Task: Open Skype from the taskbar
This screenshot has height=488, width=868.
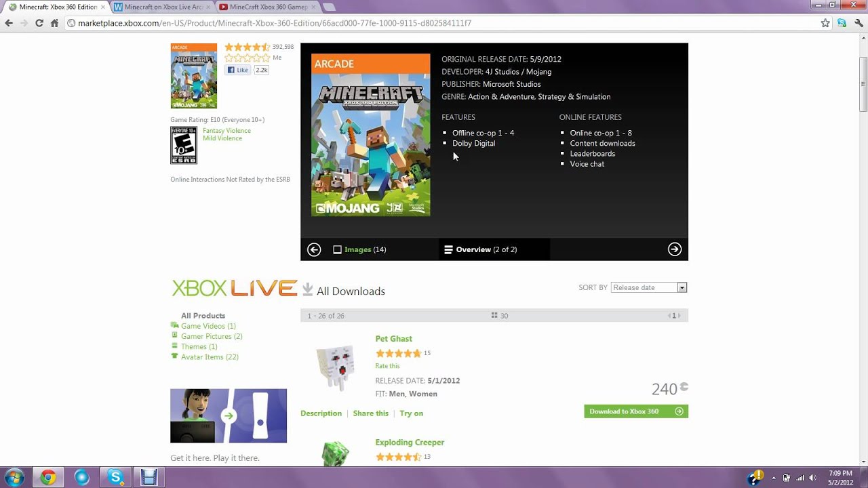Action: 115,477
